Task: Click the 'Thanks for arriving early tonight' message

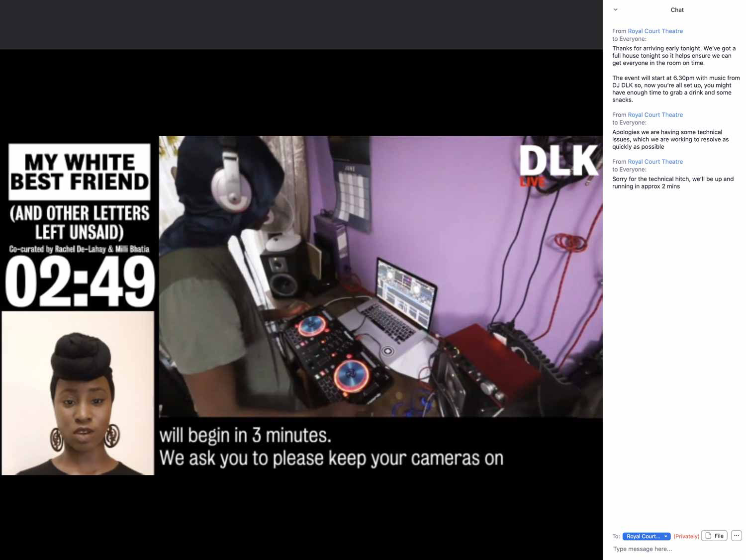Action: pos(674,56)
